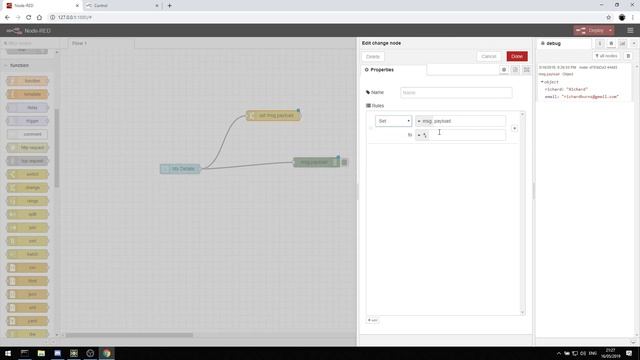This screenshot has height=360, width=640.
Task: Open the info sidebar tab icon
Action: click(600, 43)
